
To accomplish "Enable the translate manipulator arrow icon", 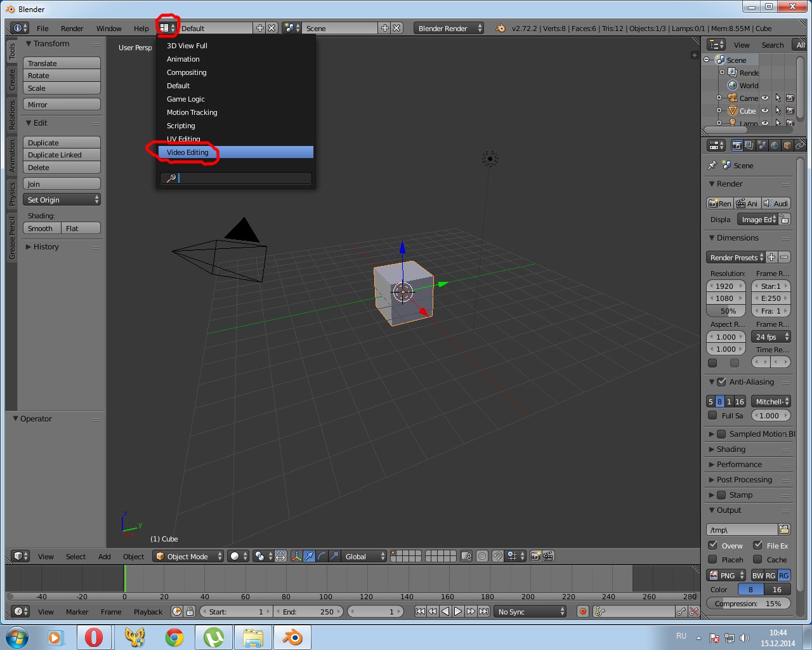I will click(x=309, y=556).
